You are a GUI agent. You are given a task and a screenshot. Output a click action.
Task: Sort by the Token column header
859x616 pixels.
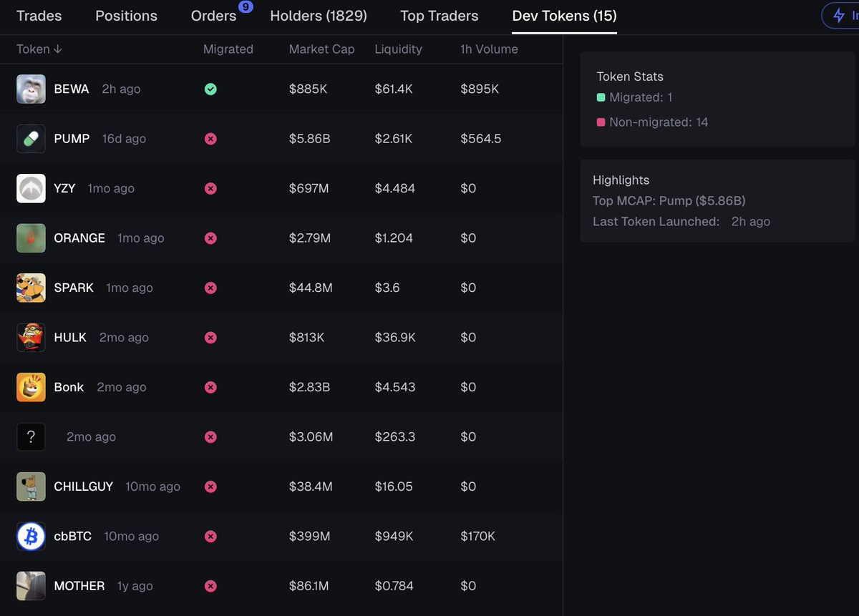39,49
